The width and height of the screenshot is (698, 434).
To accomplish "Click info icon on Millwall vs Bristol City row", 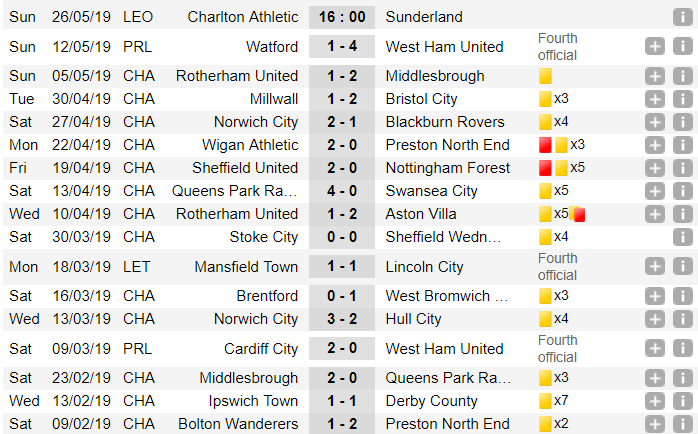I will pyautogui.click(x=682, y=99).
